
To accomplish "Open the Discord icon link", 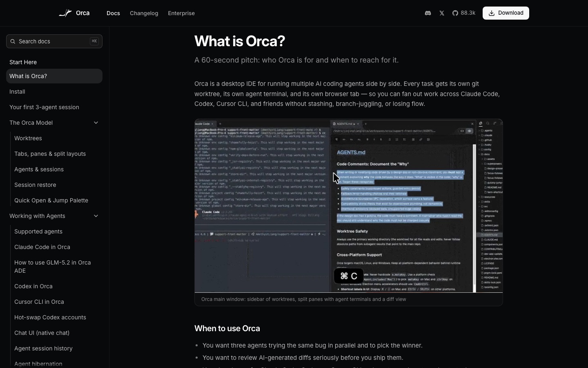I will click(x=428, y=13).
